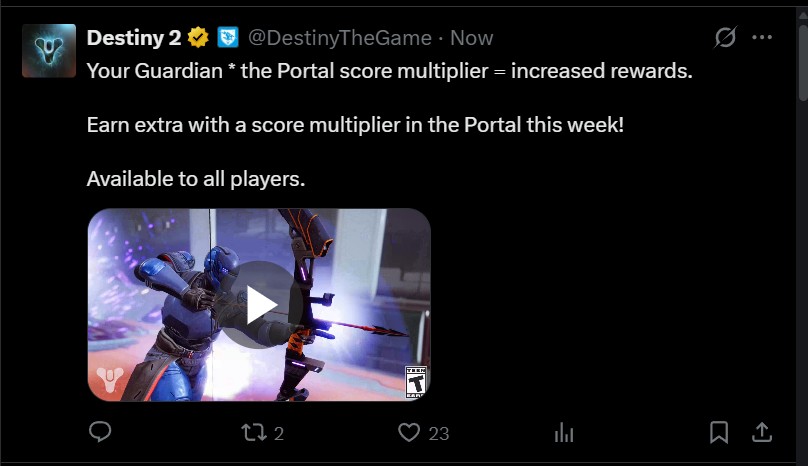Screen dimensions: 808x466
Task: Bookmark this Destiny 2 post
Action: [x=719, y=432]
